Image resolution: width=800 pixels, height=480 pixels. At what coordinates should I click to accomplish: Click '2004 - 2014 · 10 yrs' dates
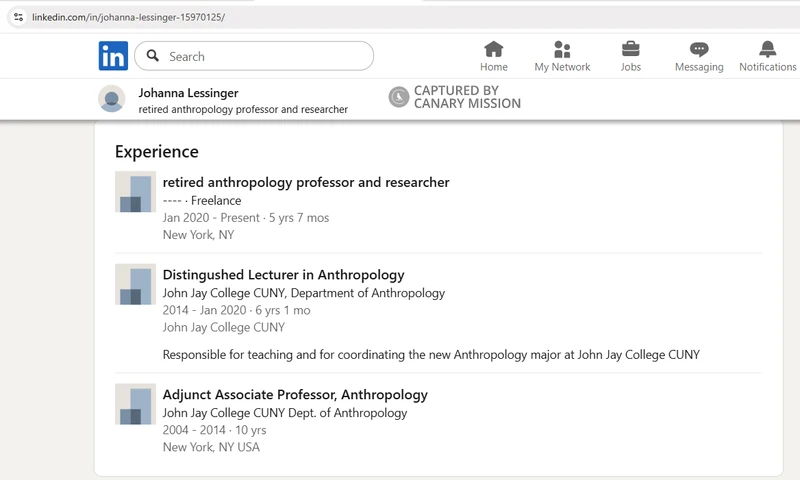point(215,430)
